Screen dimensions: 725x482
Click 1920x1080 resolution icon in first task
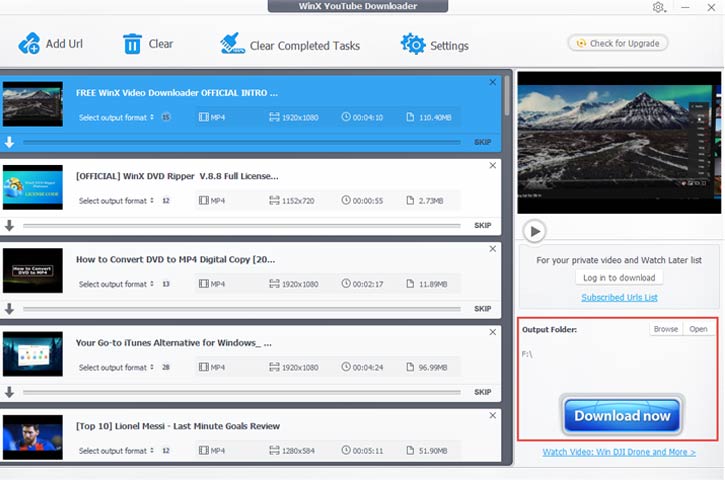274,117
